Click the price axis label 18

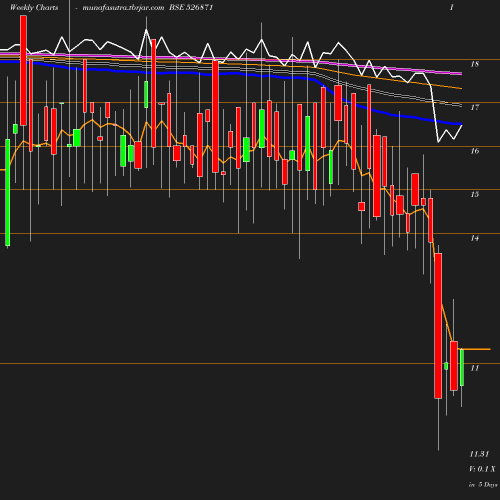click(475, 64)
